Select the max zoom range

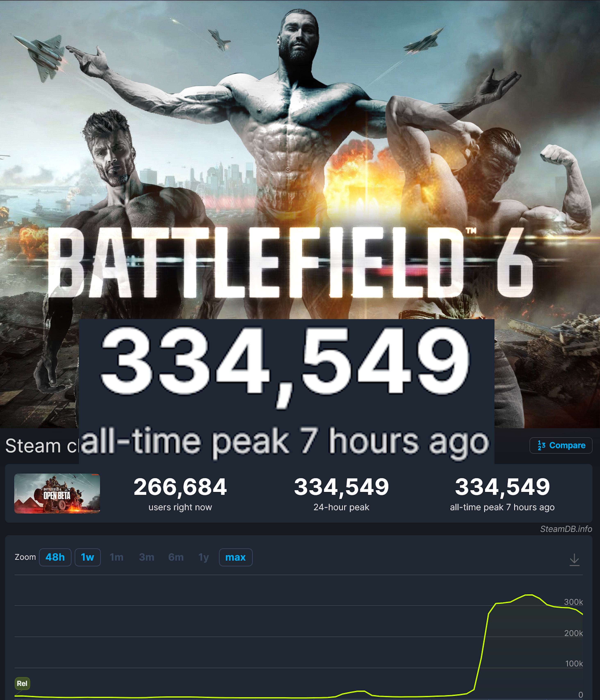[x=236, y=557]
